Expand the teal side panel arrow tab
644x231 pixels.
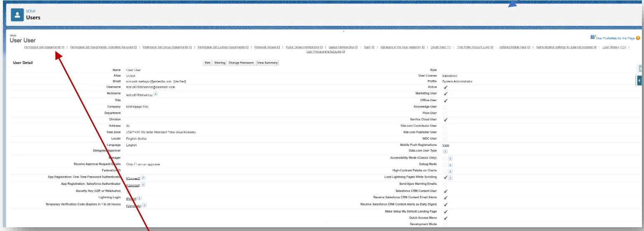point(640,80)
